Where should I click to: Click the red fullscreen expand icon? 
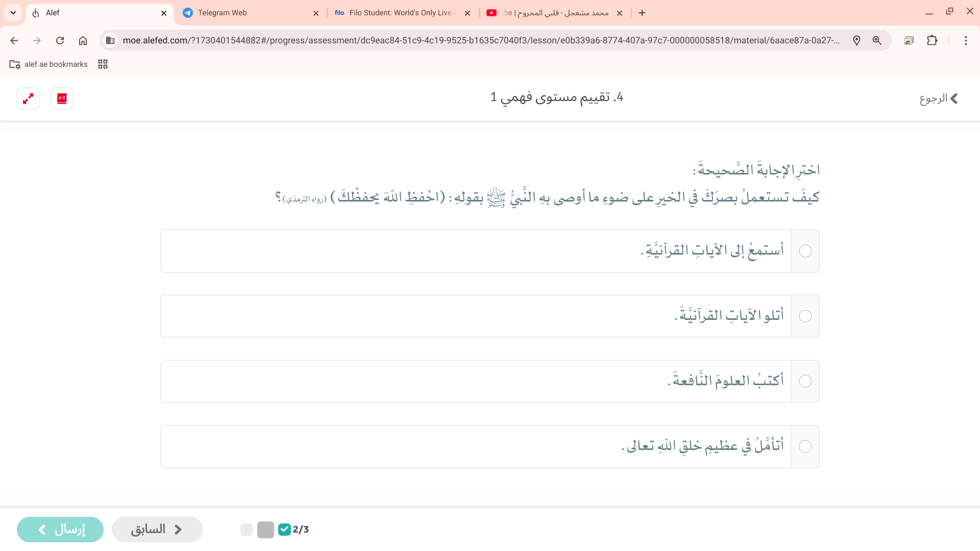click(28, 98)
